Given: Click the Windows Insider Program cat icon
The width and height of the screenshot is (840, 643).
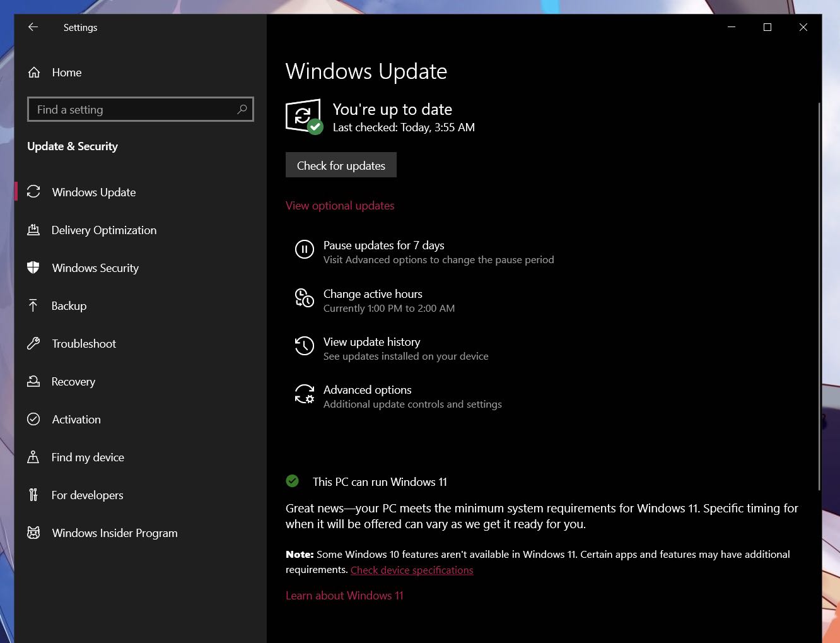Looking at the screenshot, I should (33, 533).
